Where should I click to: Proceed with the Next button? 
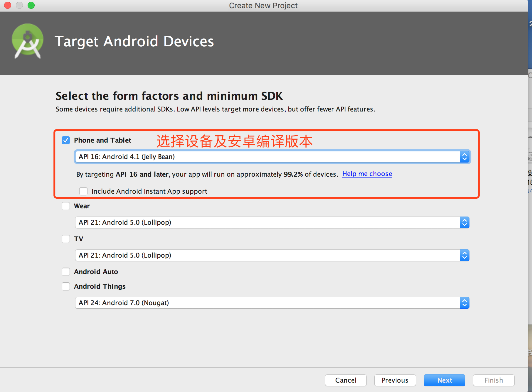[445, 380]
